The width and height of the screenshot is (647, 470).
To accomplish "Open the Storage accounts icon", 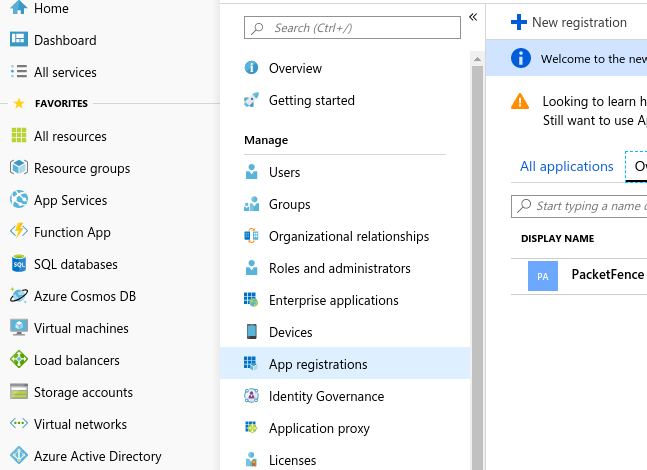I will click(x=18, y=392).
